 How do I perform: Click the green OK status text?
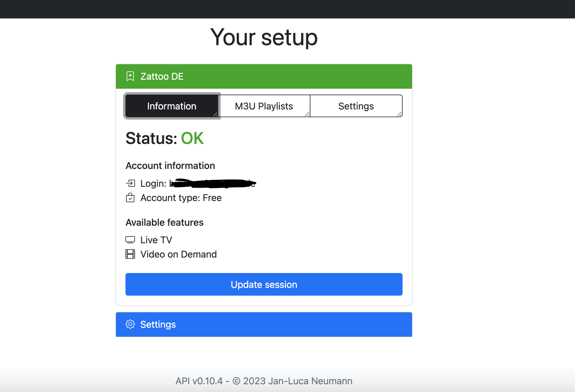(192, 138)
